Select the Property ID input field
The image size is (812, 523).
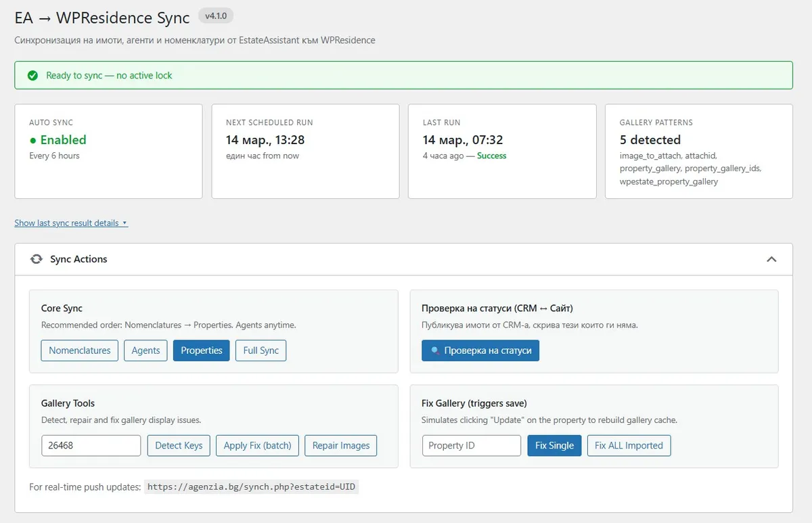point(471,445)
